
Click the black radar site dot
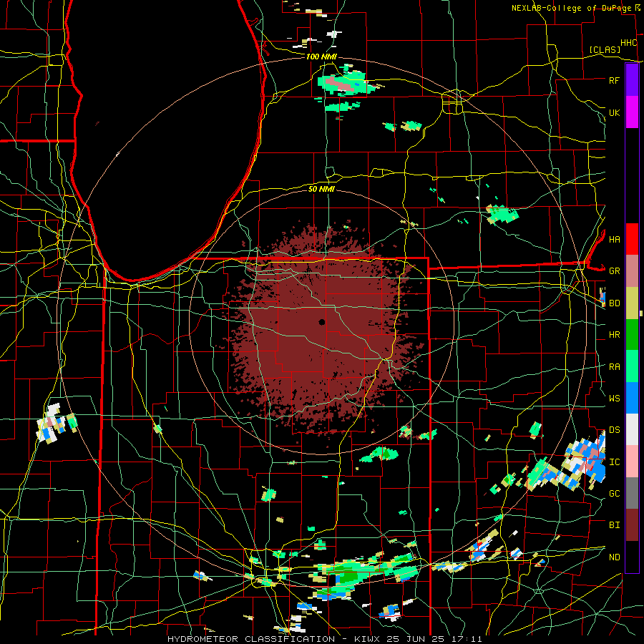pyautogui.click(x=322, y=322)
